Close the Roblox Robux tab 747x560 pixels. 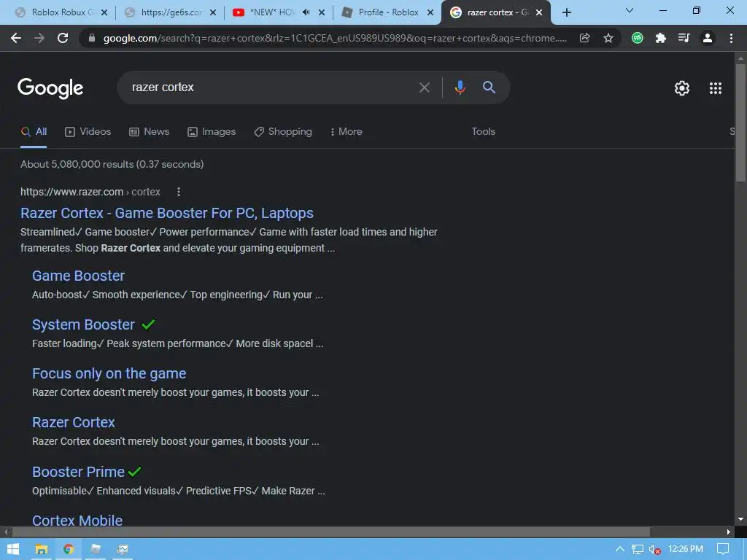coord(104,12)
